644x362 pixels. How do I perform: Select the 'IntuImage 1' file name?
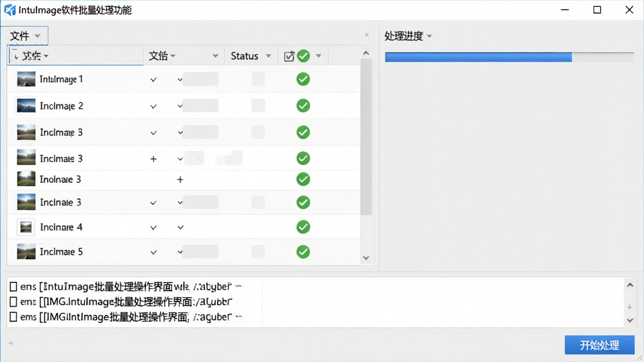pyautogui.click(x=61, y=79)
